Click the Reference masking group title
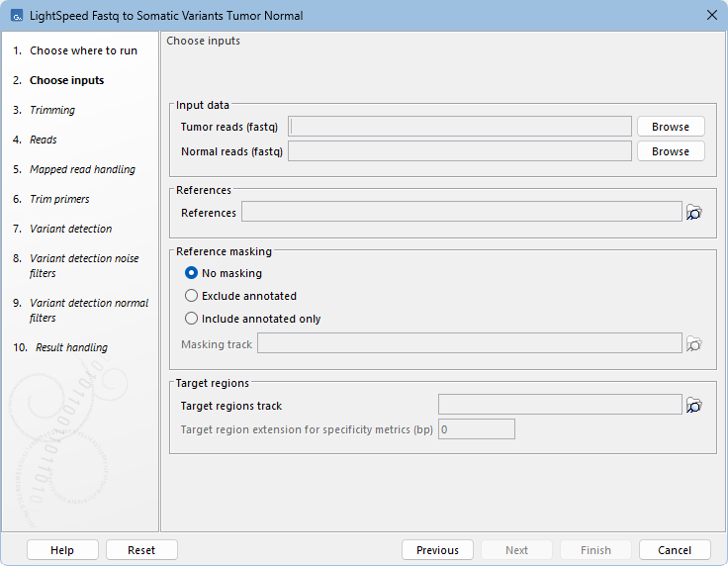Screen dimensions: 728x566 [224, 251]
